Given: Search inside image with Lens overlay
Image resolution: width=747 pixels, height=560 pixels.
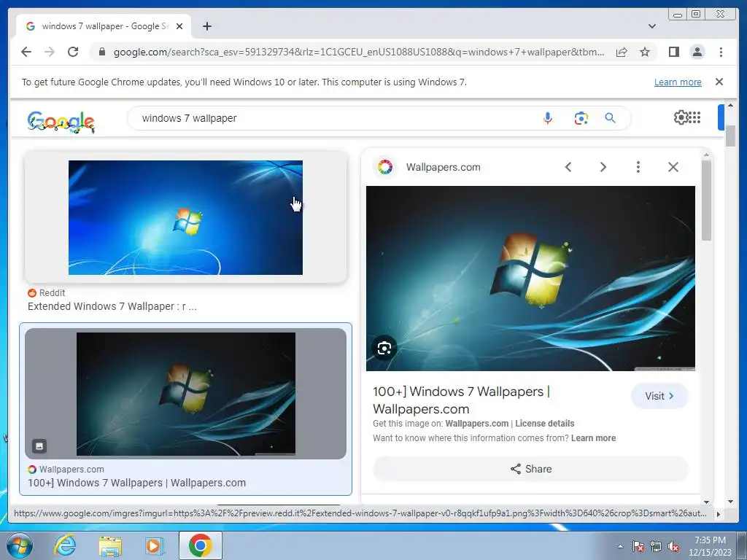Looking at the screenshot, I should (x=384, y=348).
